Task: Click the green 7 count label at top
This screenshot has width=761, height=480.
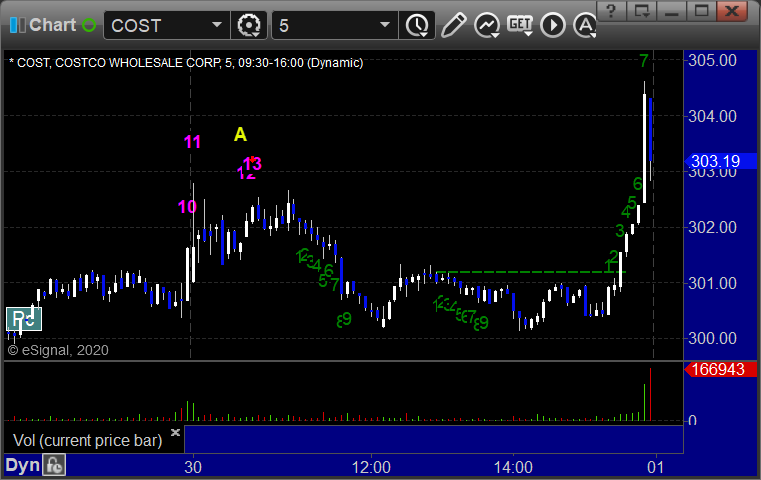Action: click(644, 61)
